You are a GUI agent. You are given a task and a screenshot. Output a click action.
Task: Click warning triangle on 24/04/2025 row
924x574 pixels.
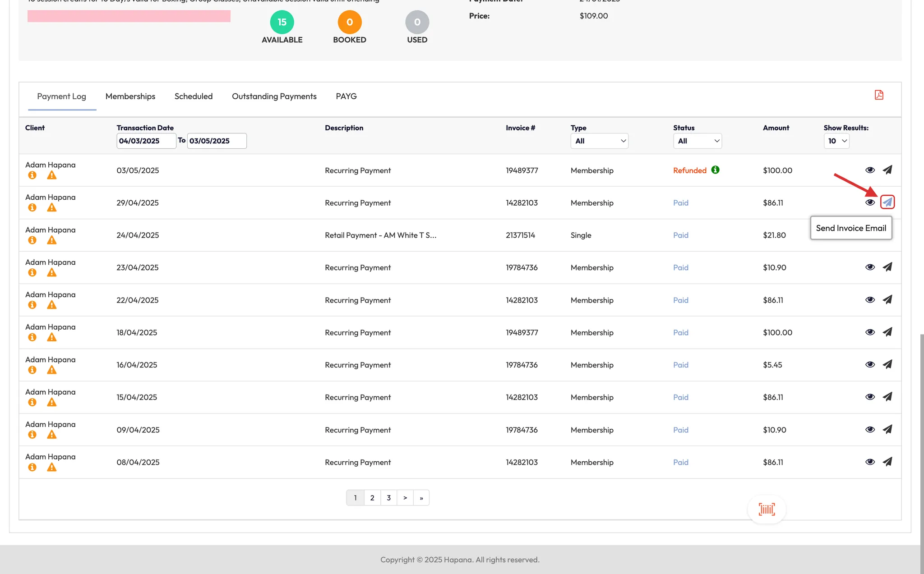(52, 240)
